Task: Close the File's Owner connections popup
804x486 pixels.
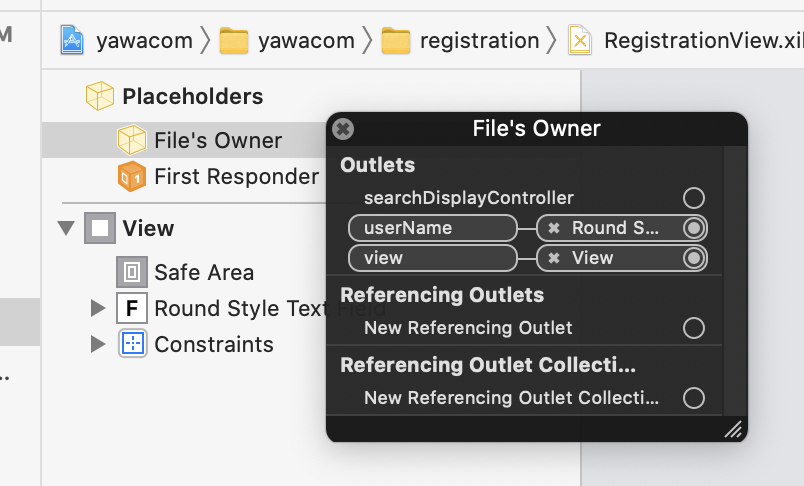Action: 343,129
